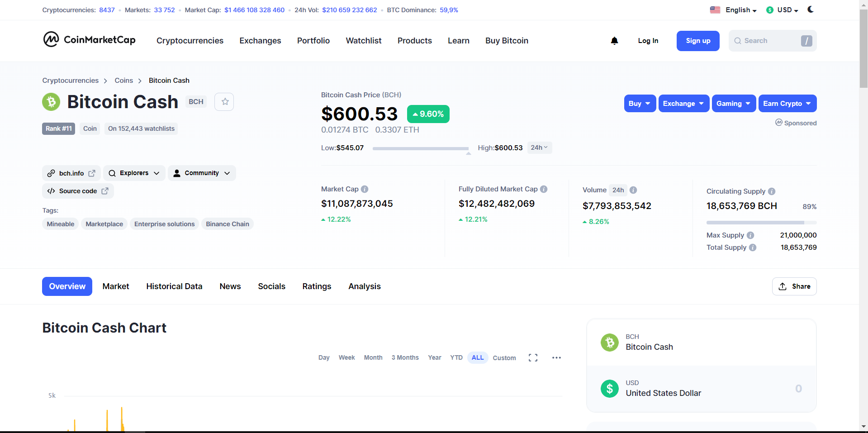Click Buy Bitcoin in navigation
The height and width of the screenshot is (433, 868).
[507, 41]
